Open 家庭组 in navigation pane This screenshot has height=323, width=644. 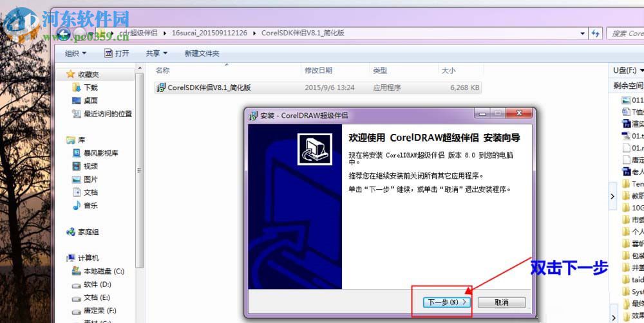click(x=88, y=232)
